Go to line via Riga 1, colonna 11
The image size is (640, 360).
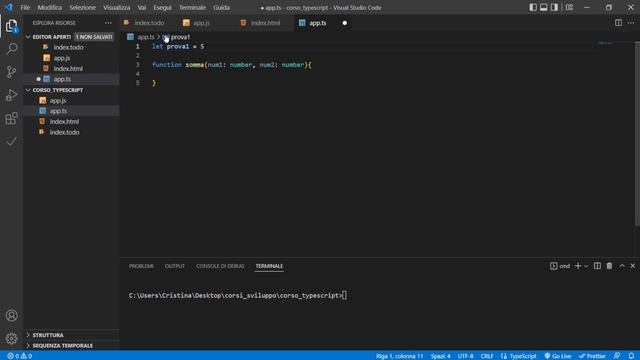pyautogui.click(x=400, y=356)
